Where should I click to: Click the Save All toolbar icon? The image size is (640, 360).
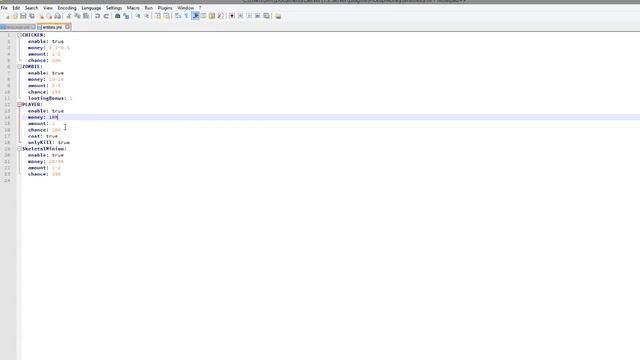tap(32, 16)
